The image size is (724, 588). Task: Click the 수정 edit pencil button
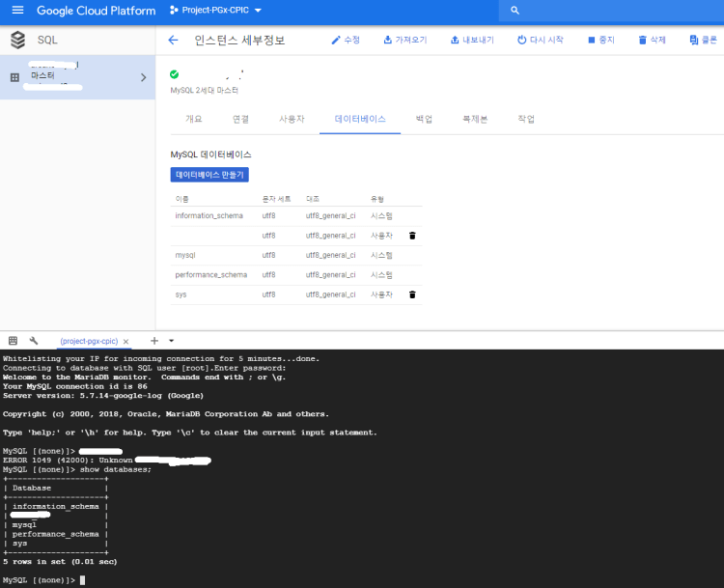(x=346, y=40)
